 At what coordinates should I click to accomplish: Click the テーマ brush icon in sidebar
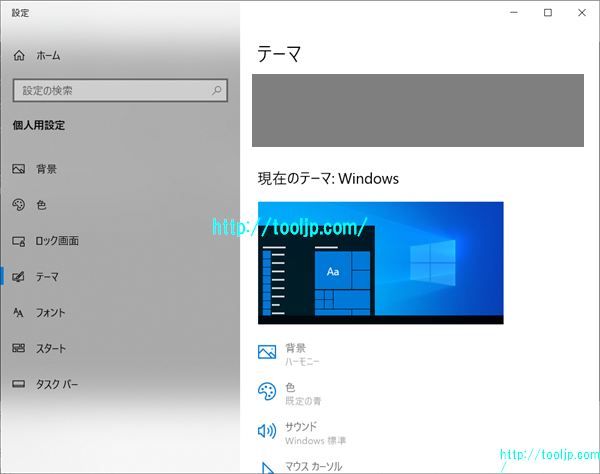click(18, 276)
